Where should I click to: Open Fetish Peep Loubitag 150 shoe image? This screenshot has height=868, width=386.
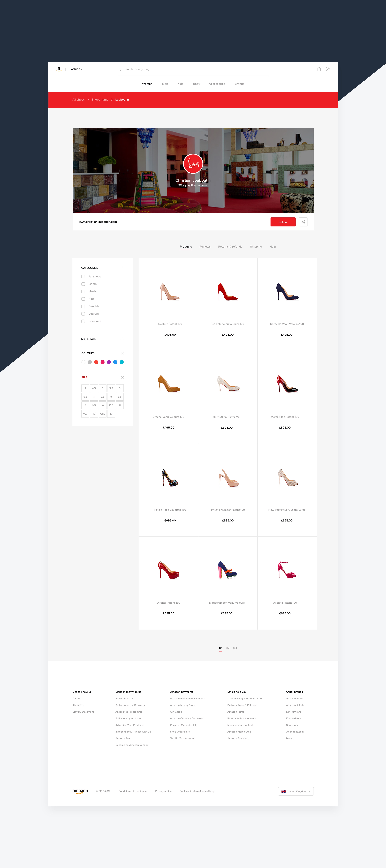click(170, 478)
